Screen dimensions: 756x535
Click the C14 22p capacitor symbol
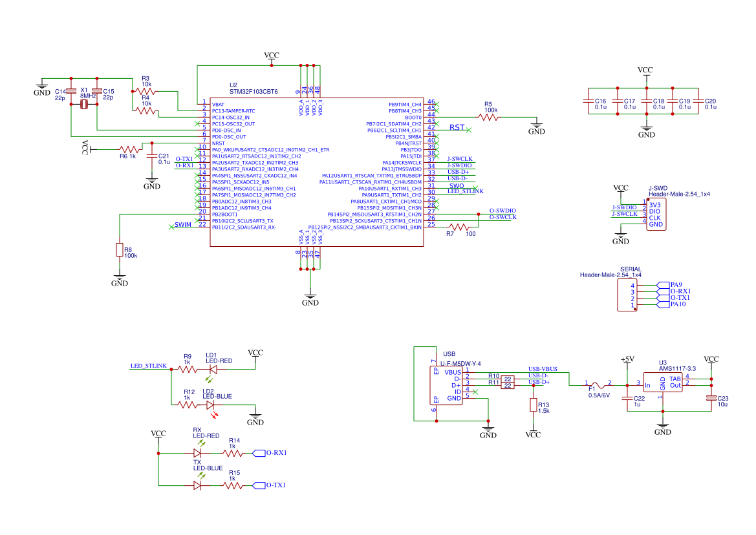(71, 91)
